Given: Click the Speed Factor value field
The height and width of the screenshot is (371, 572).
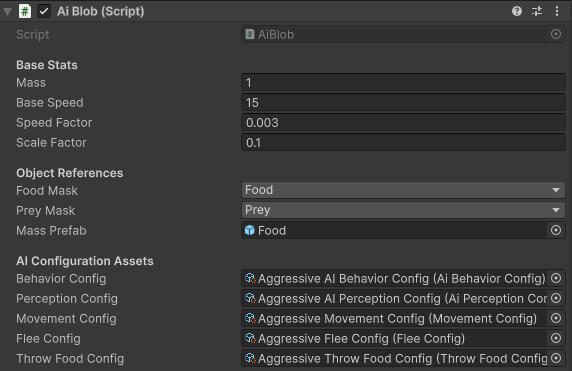Looking at the screenshot, I should coord(403,123).
